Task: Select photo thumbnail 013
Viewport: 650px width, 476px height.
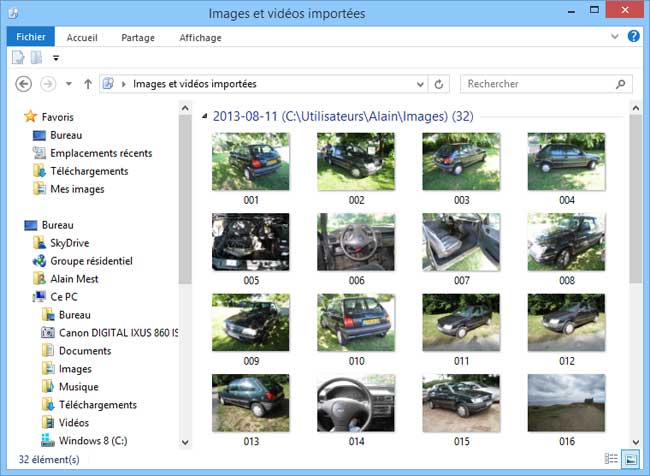Action: click(x=251, y=403)
